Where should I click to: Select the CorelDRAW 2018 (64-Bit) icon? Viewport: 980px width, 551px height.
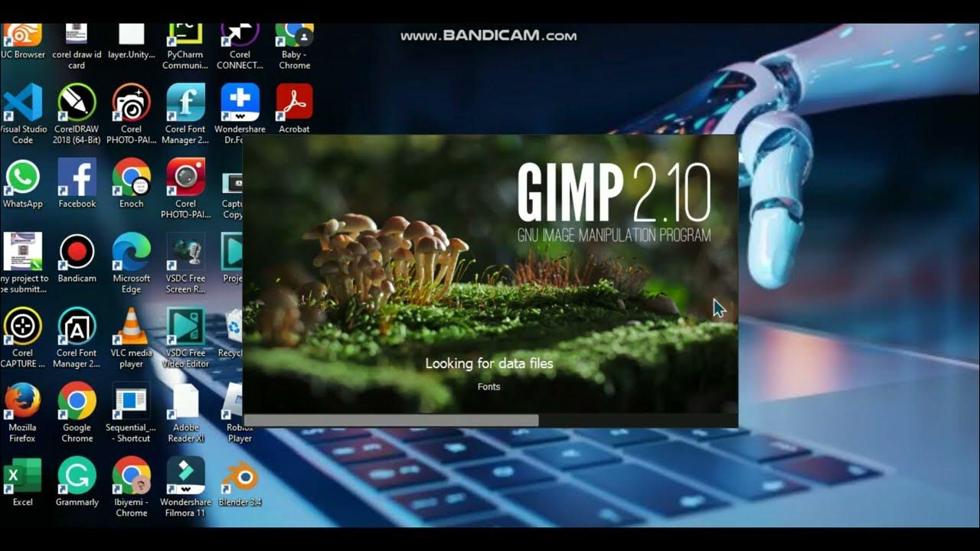click(x=77, y=114)
